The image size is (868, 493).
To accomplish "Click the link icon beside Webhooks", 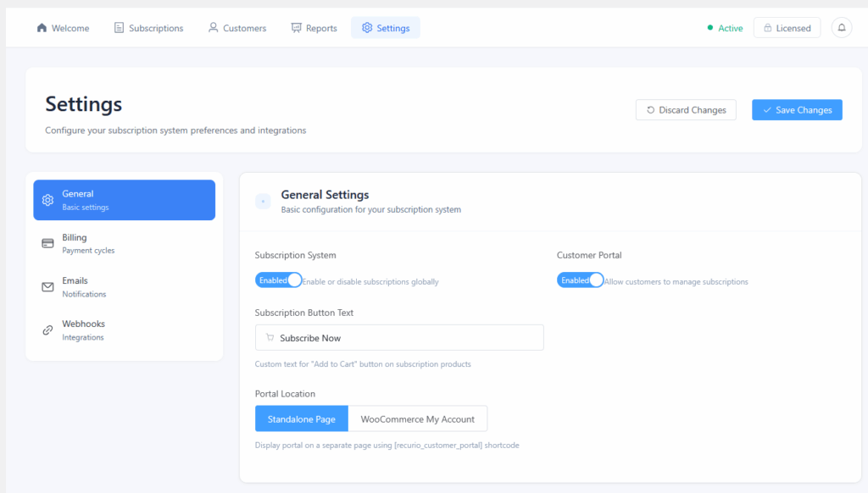I will coord(47,330).
